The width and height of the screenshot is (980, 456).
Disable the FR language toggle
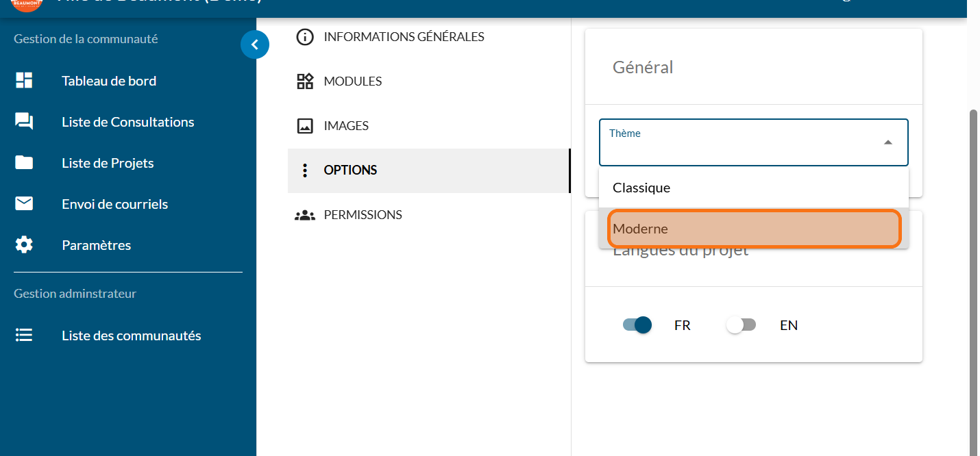(637, 325)
